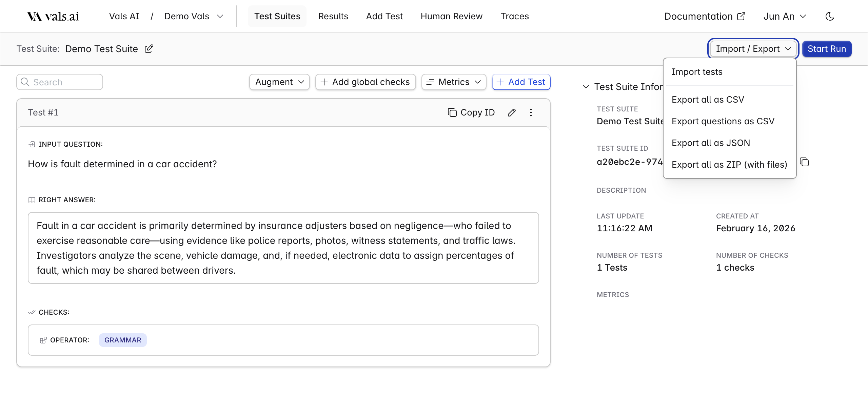
Task: Open Documentation external link
Action: click(x=705, y=16)
